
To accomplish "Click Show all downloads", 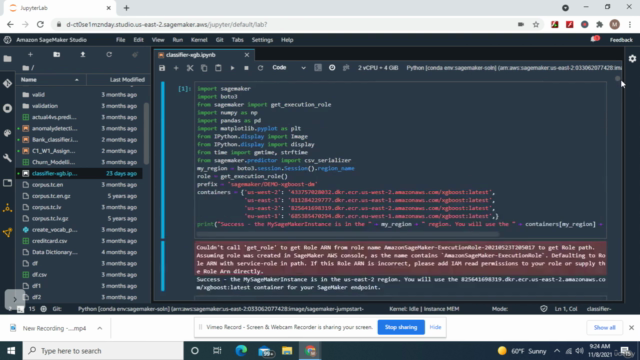I will 604,328.
